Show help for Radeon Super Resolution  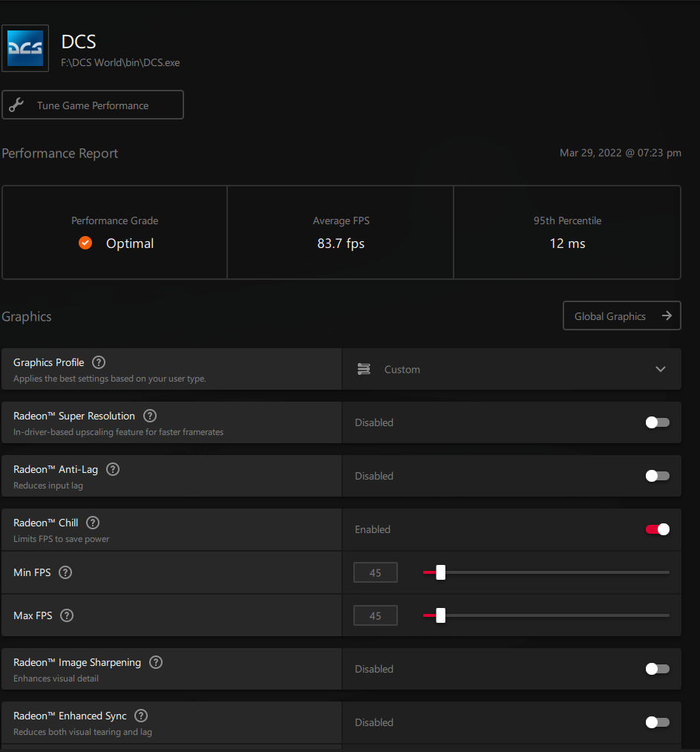coord(150,415)
